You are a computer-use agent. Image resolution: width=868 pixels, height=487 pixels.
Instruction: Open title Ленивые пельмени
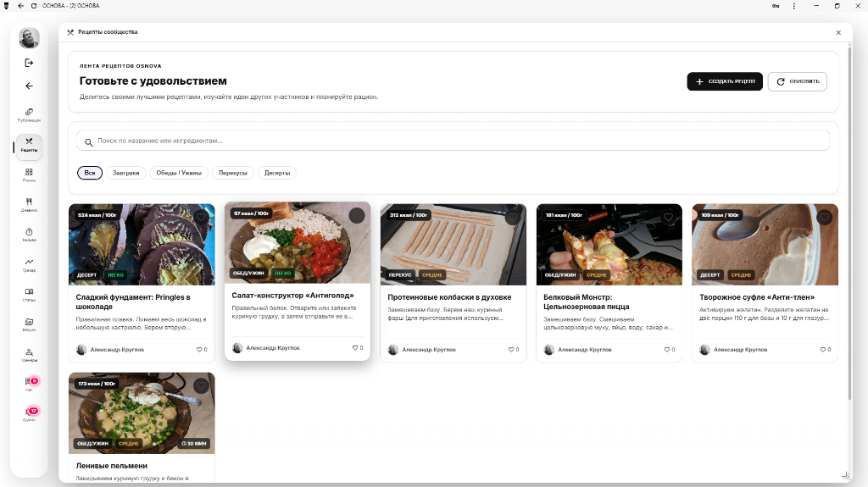[111, 466]
